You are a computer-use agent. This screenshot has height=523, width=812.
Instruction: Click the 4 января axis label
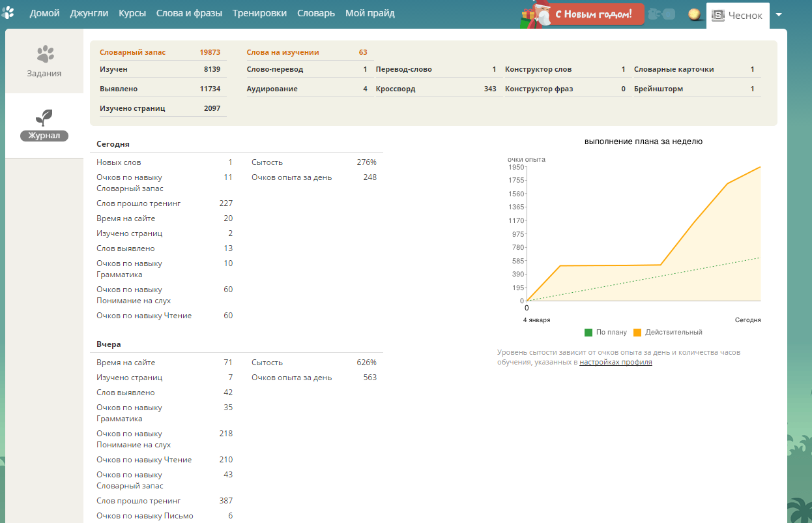tap(536, 320)
